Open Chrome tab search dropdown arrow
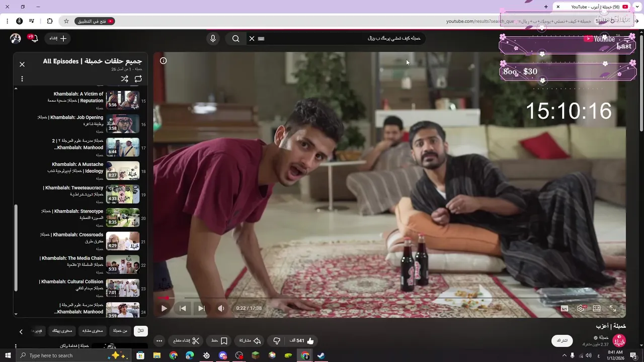This screenshot has height=362, width=644. pyautogui.click(x=637, y=7)
